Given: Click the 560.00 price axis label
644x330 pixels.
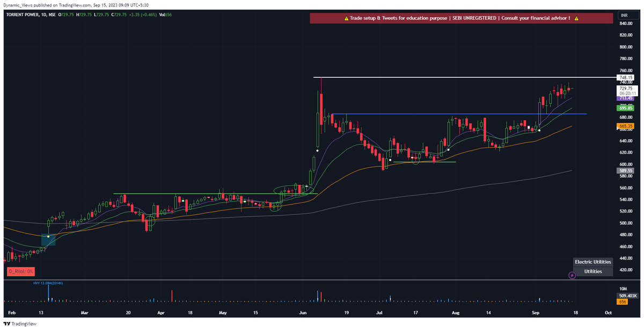Looking at the screenshot, I should click(626, 188).
